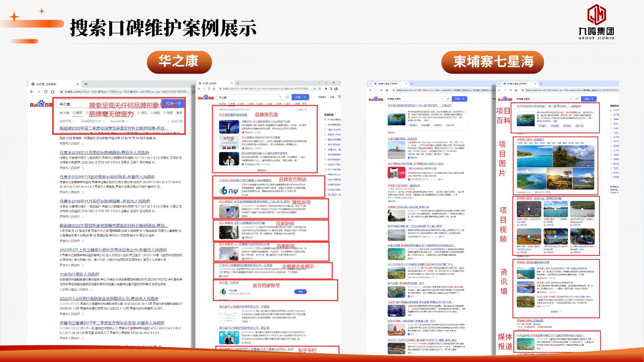Click 项目简介 tag in second 柬埔寨七星海 百科 card
The height and width of the screenshot is (362, 644).
pos(542,126)
